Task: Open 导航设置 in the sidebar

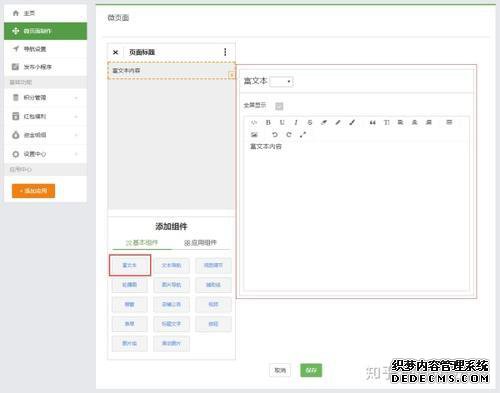Action: click(45, 49)
